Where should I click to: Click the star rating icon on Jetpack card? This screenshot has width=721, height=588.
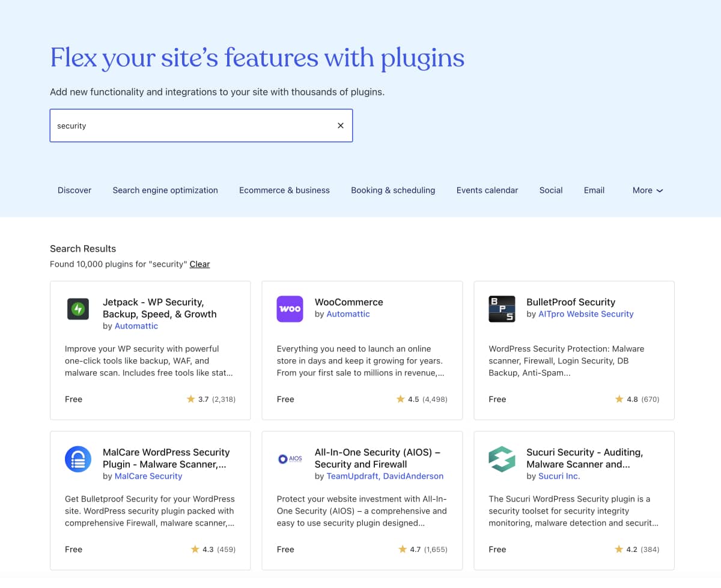191,399
